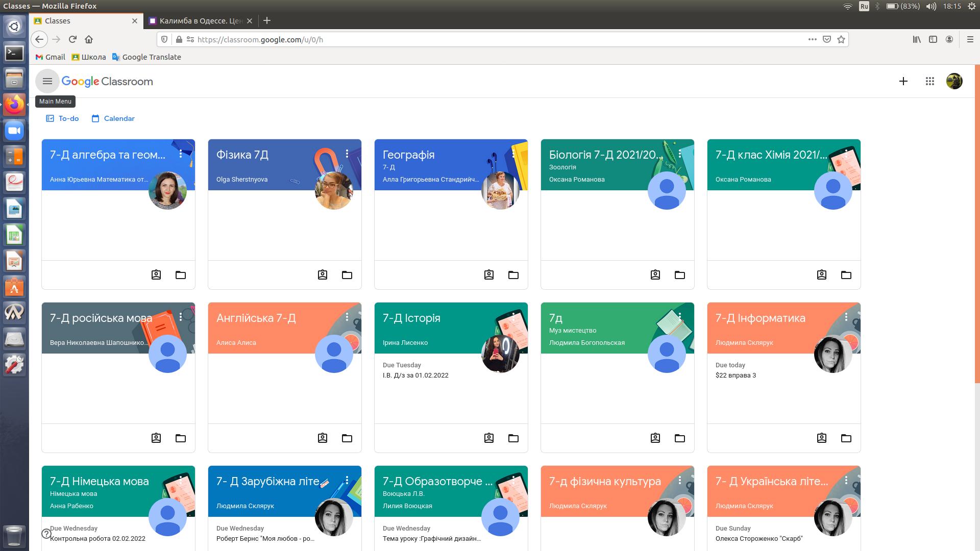Open the Main Menu hamburger icon
This screenshot has width=980, height=551.
[47, 81]
